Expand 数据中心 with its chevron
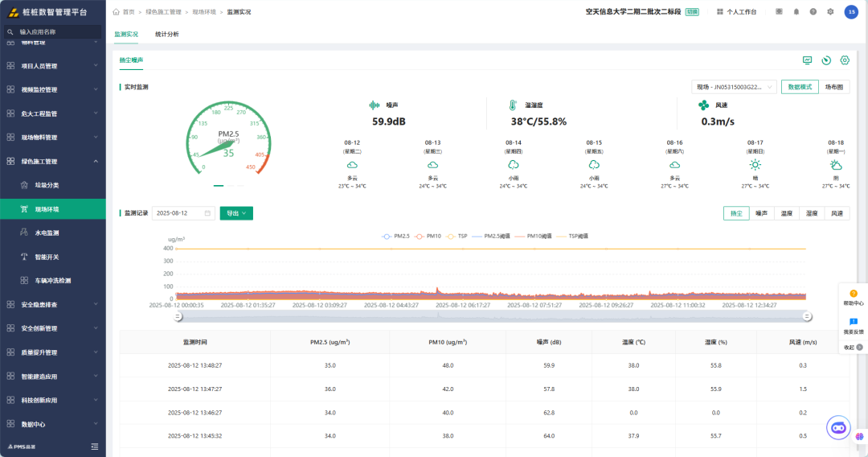 [x=96, y=424]
